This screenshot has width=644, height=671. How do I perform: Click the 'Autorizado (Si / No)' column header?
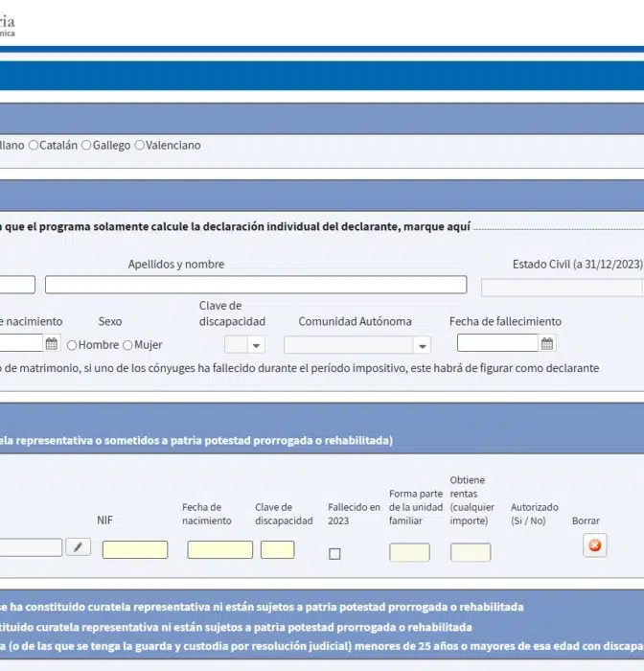(535, 514)
